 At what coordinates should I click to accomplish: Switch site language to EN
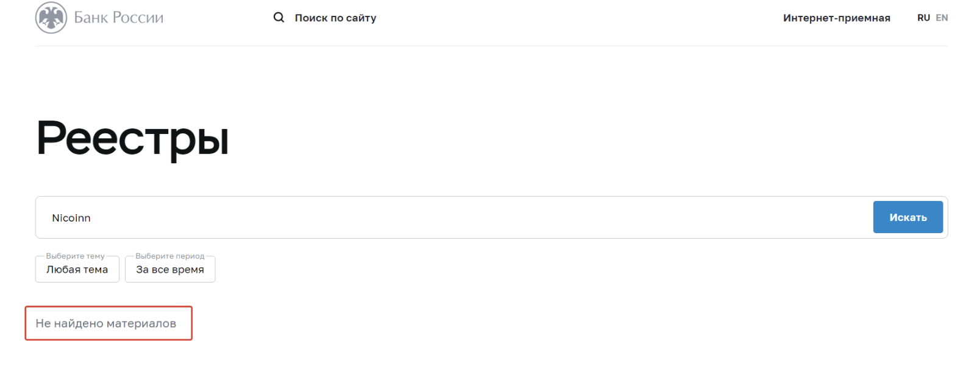(942, 18)
